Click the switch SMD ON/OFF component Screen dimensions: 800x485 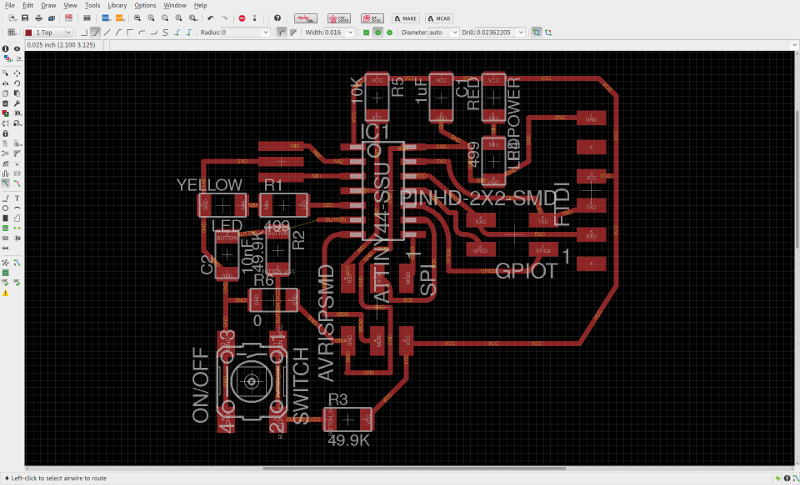pos(252,381)
